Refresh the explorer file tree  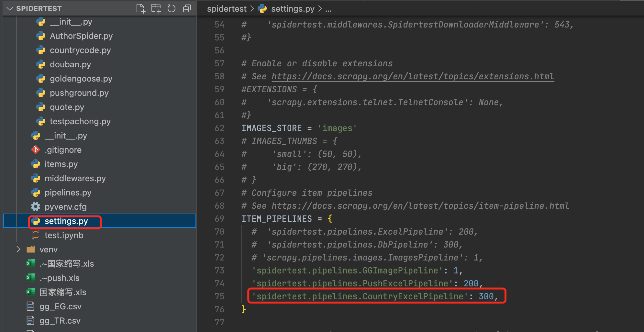(172, 8)
